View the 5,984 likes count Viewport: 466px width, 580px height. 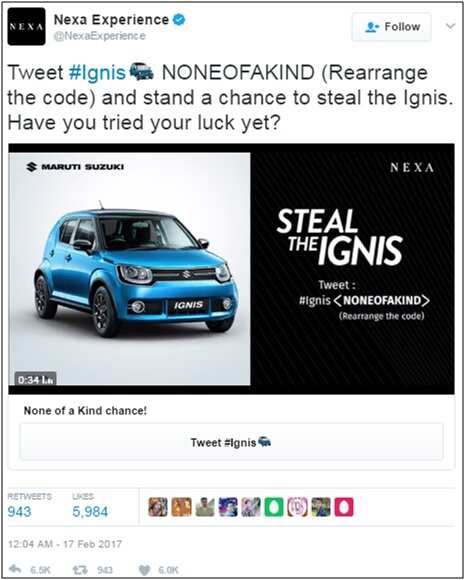pyautogui.click(x=90, y=512)
